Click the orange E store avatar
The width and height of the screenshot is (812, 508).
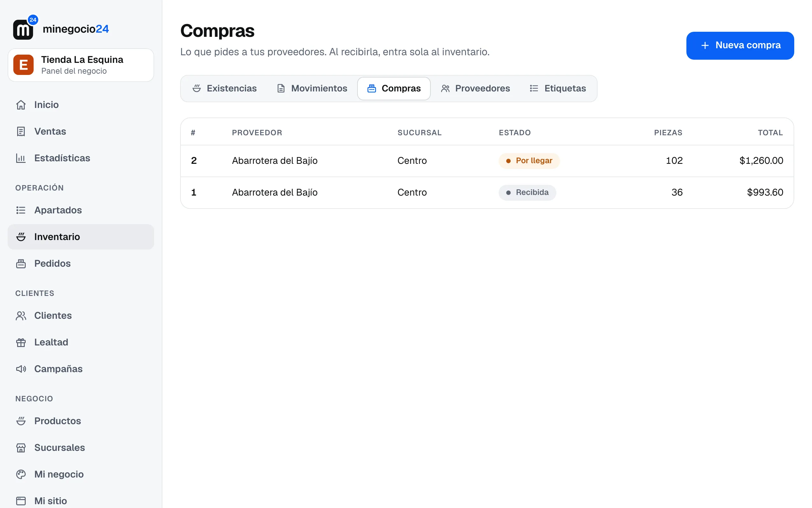coord(23,65)
